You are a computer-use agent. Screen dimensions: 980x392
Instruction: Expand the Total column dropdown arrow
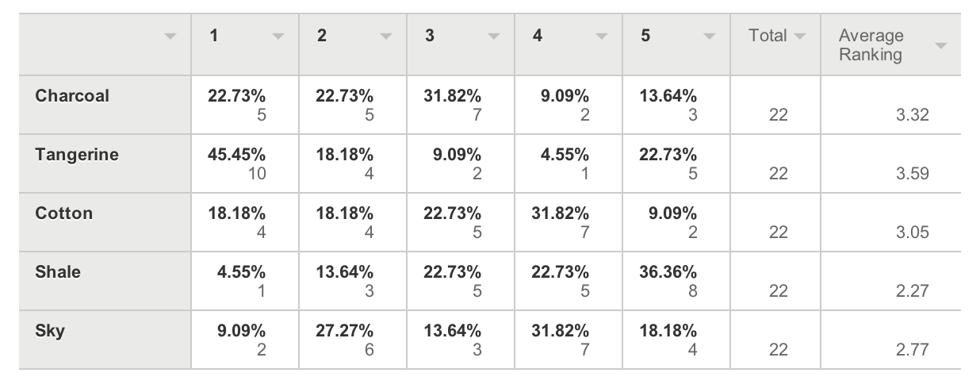click(799, 37)
